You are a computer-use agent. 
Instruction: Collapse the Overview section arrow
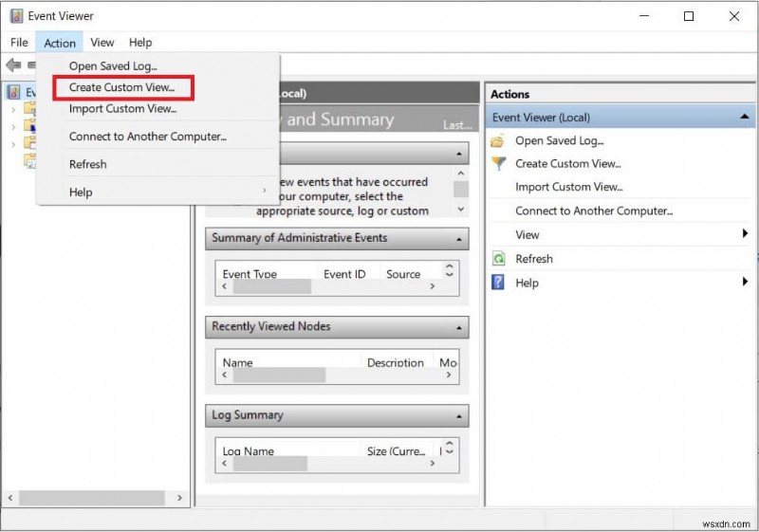(459, 155)
